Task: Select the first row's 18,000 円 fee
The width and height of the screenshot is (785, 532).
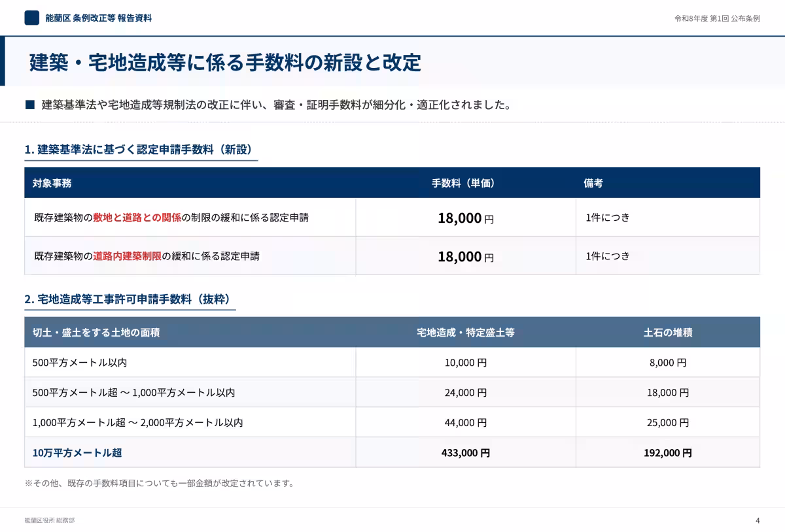Action: (465, 218)
